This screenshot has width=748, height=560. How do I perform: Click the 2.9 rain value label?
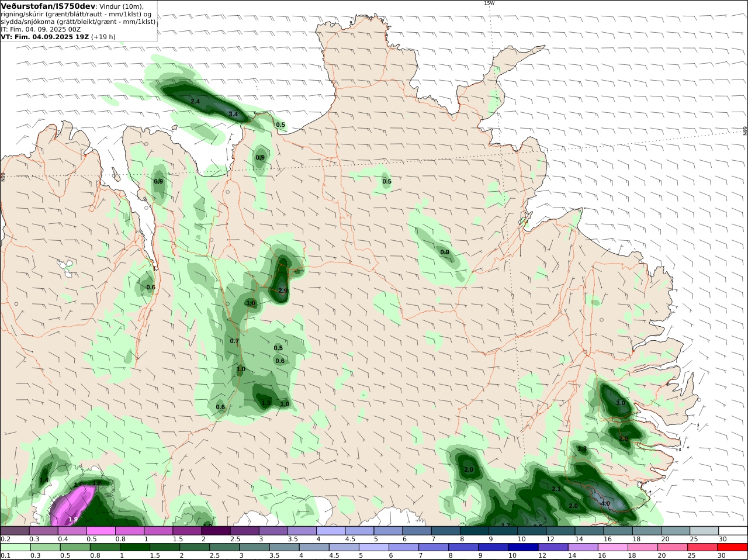[x=283, y=291]
